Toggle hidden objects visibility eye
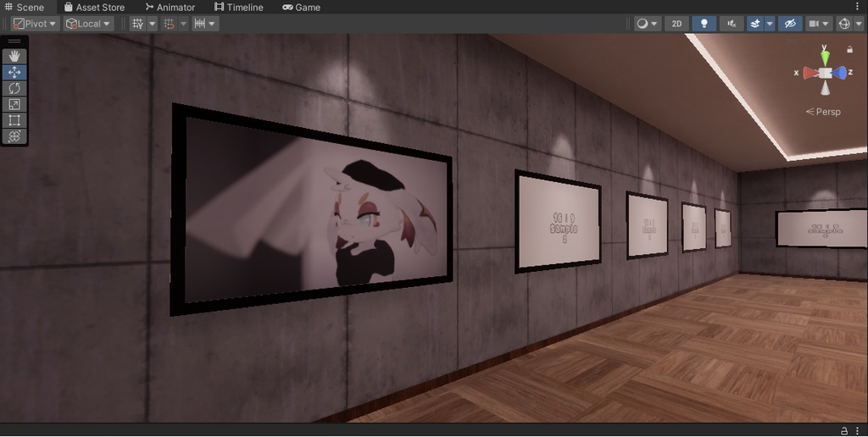 pyautogui.click(x=790, y=24)
